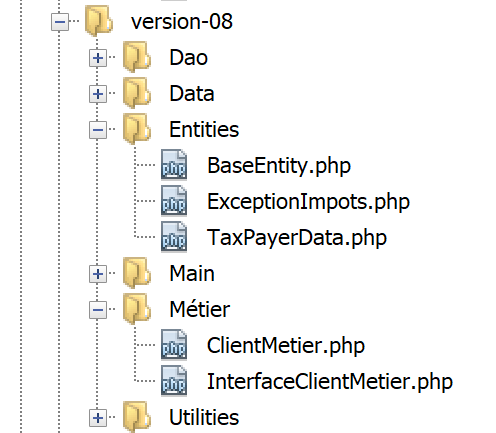Screen dimensions: 496x433
Task: Collapse the version-08 folder node
Action: 60,22
